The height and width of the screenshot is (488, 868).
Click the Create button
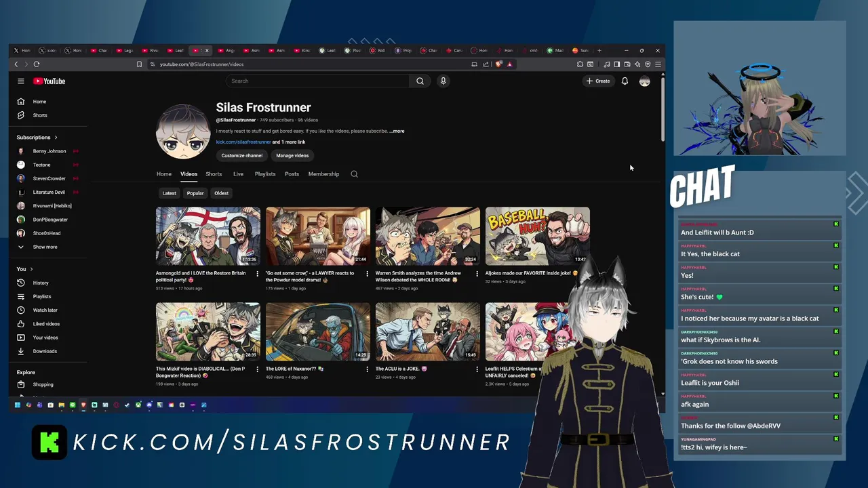point(598,81)
